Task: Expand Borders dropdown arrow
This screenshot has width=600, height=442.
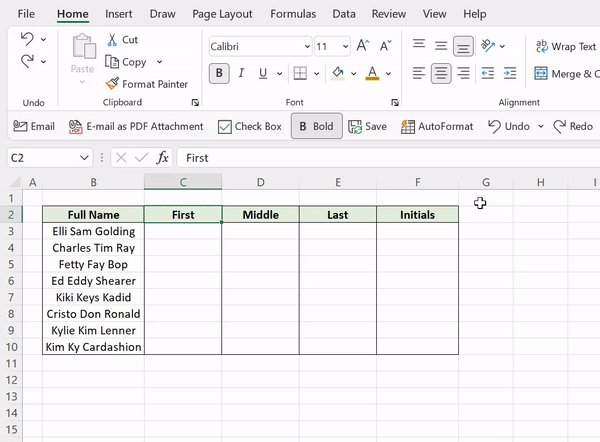Action: pos(316,73)
